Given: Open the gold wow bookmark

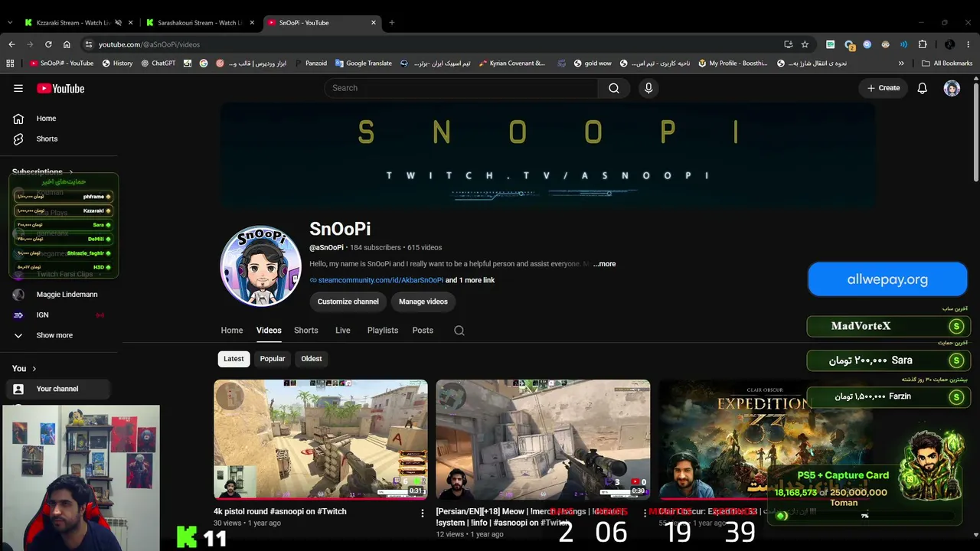Looking at the screenshot, I should click(x=593, y=64).
